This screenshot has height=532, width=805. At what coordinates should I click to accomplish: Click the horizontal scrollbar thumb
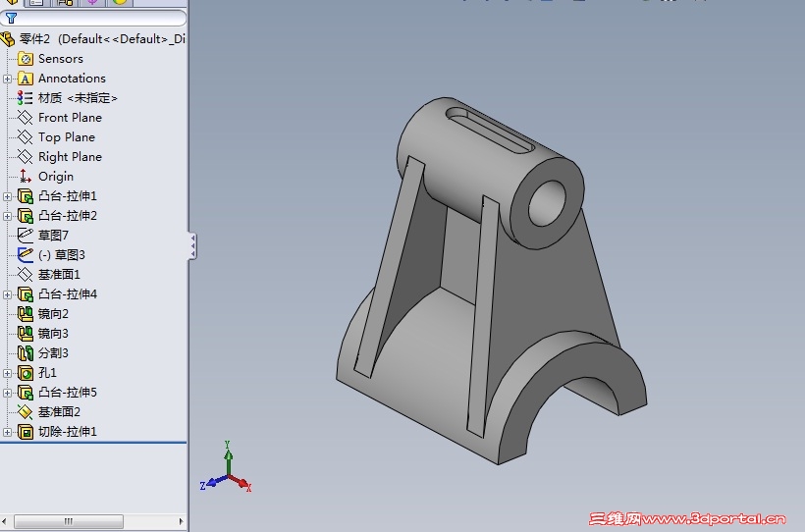(x=69, y=521)
